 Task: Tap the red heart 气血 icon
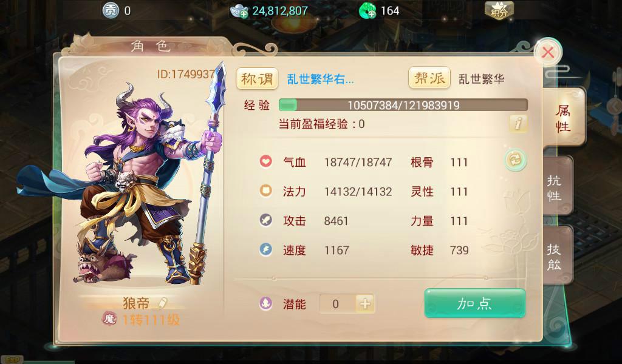pyautogui.click(x=266, y=161)
